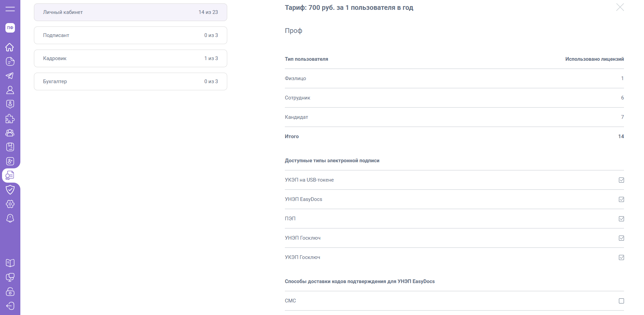644x315 pixels.
Task: Open the unlocked padlock icon
Action: 10,292
